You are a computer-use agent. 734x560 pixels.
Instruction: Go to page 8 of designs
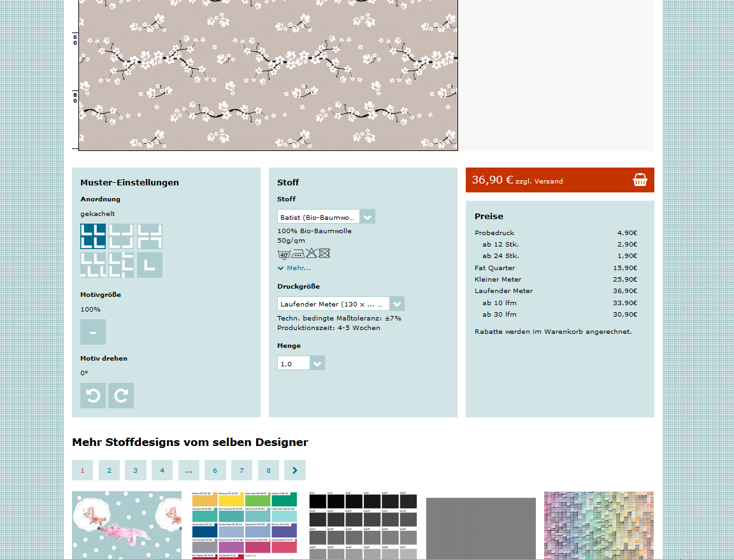click(268, 470)
